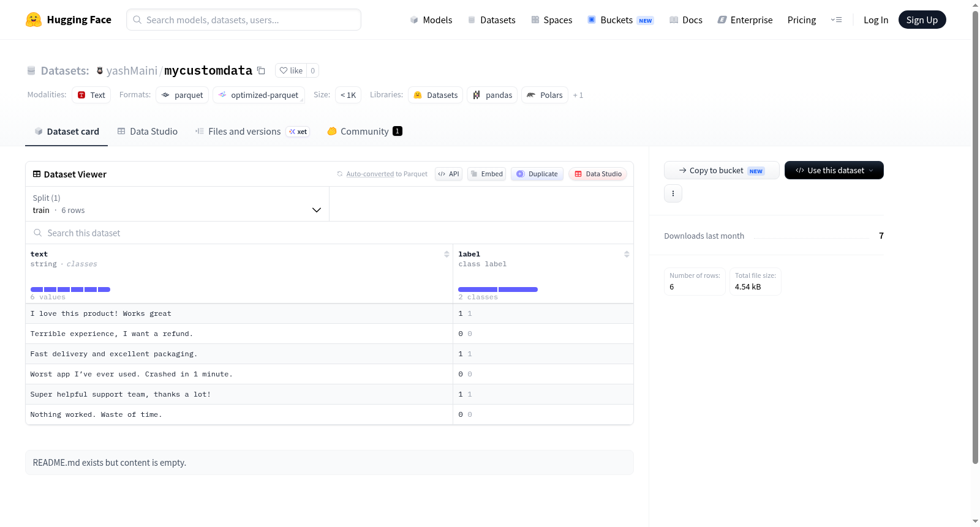Sort by the text column arrows
Screen dimensions: 980x527
point(447,254)
